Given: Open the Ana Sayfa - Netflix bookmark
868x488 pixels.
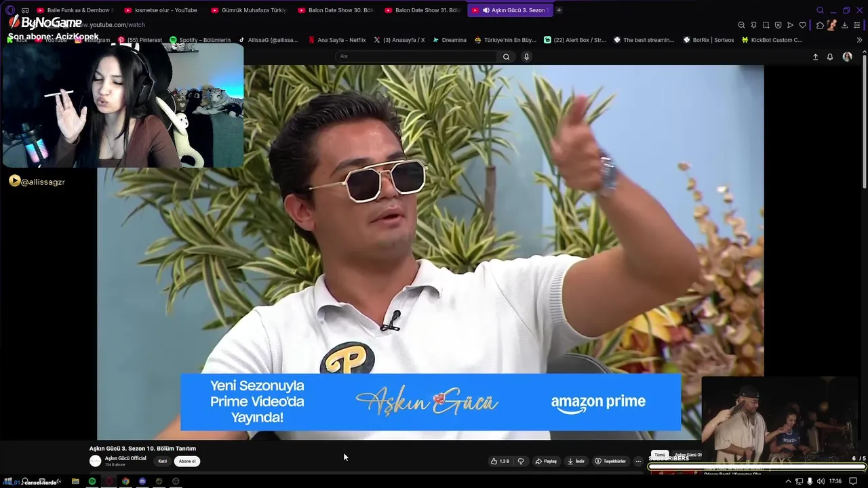Looking at the screenshot, I should (x=337, y=40).
